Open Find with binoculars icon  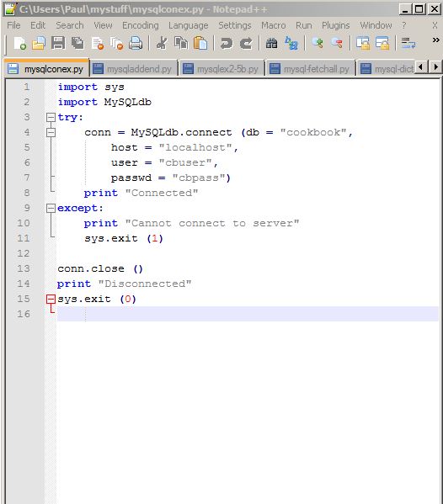(x=271, y=43)
